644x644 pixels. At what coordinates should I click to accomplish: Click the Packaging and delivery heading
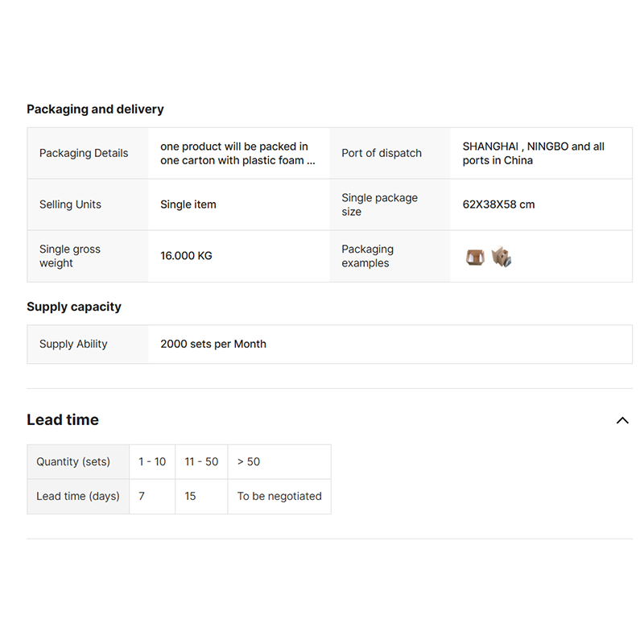tap(95, 109)
